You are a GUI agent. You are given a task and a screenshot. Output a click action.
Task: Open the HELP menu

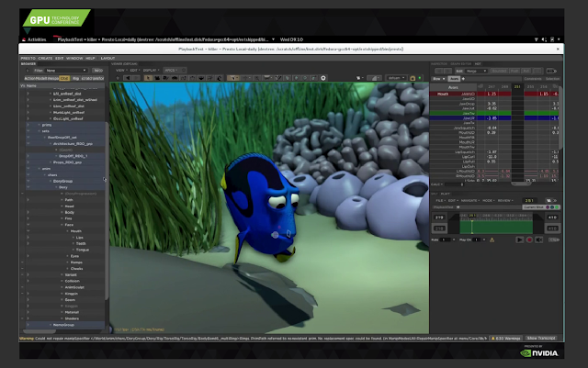(x=90, y=58)
